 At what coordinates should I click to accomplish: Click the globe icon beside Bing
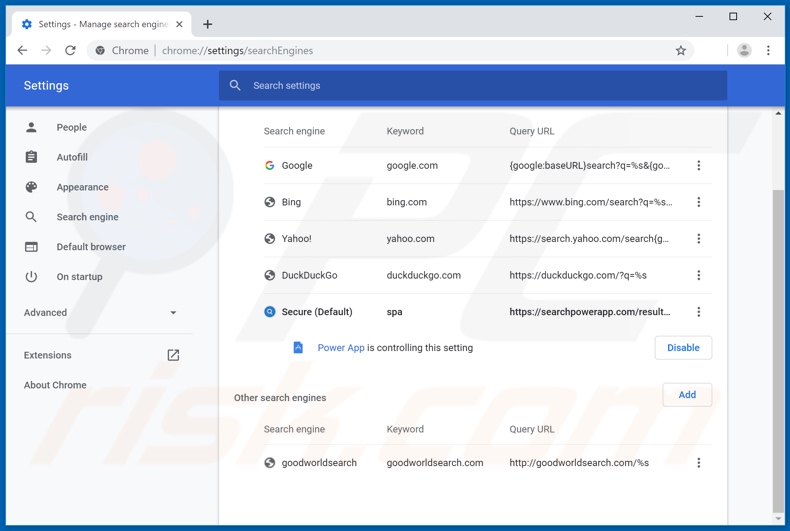tap(270, 202)
